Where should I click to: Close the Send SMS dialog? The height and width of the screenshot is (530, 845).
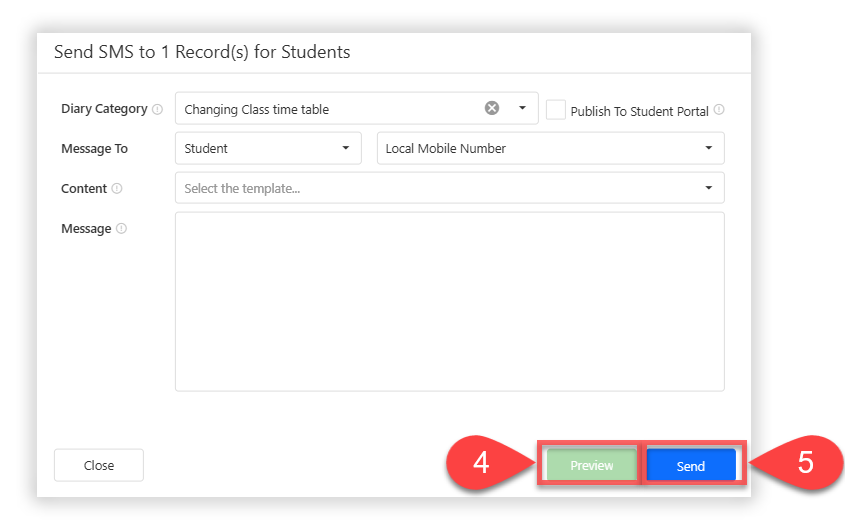tap(99, 465)
